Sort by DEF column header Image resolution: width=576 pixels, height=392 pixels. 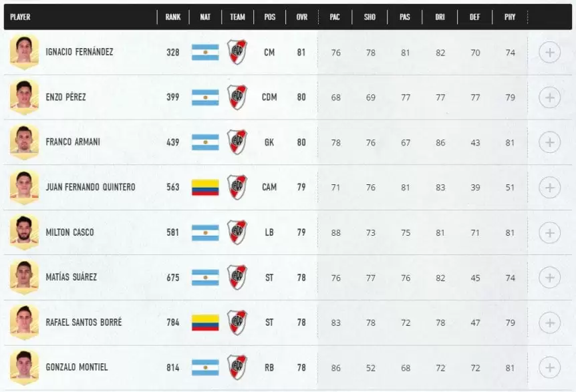(474, 17)
